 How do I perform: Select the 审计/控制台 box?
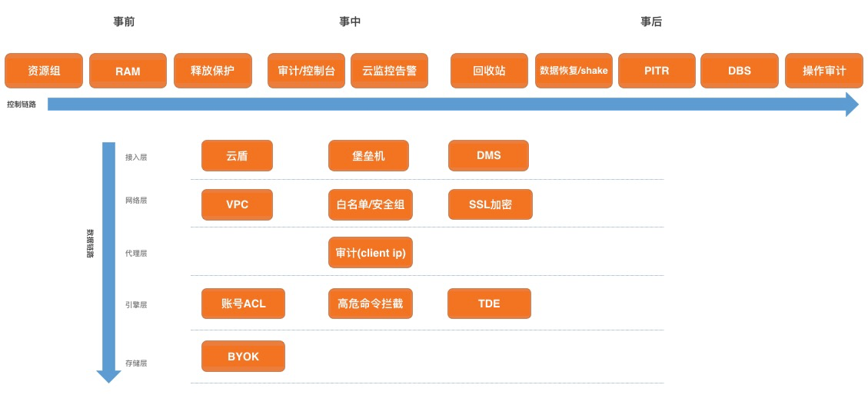coord(306,71)
